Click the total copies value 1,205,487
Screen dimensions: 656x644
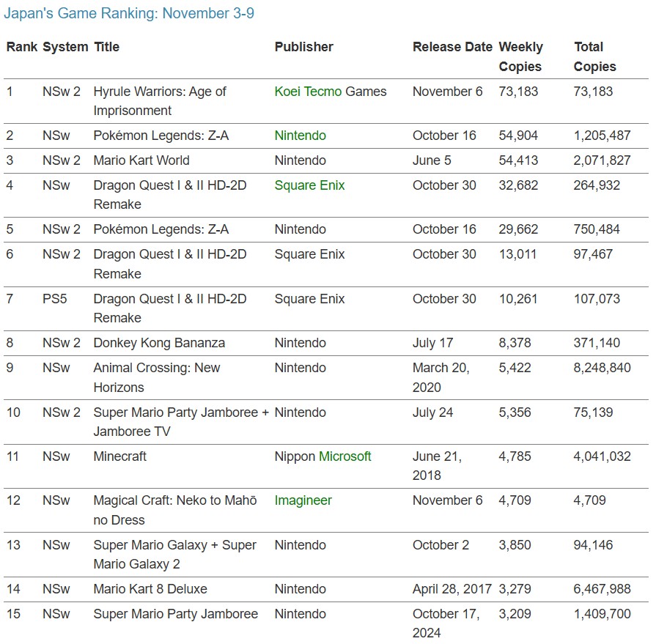pos(602,136)
